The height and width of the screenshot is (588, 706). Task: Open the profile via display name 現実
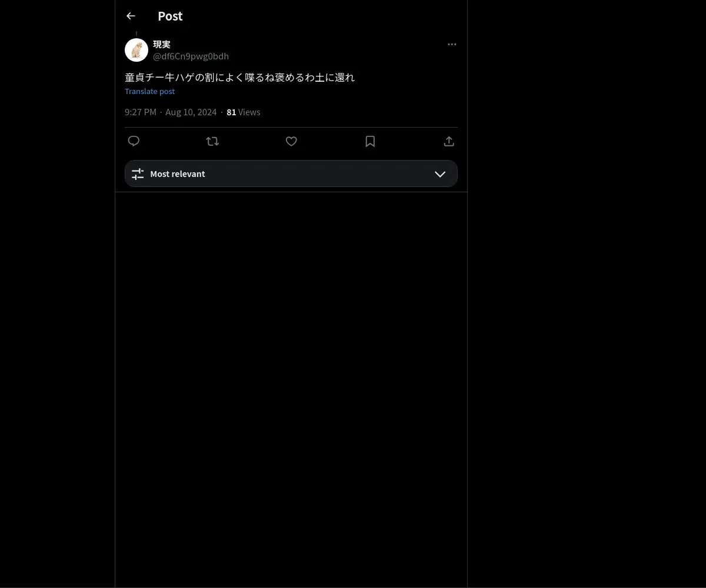pyautogui.click(x=162, y=44)
